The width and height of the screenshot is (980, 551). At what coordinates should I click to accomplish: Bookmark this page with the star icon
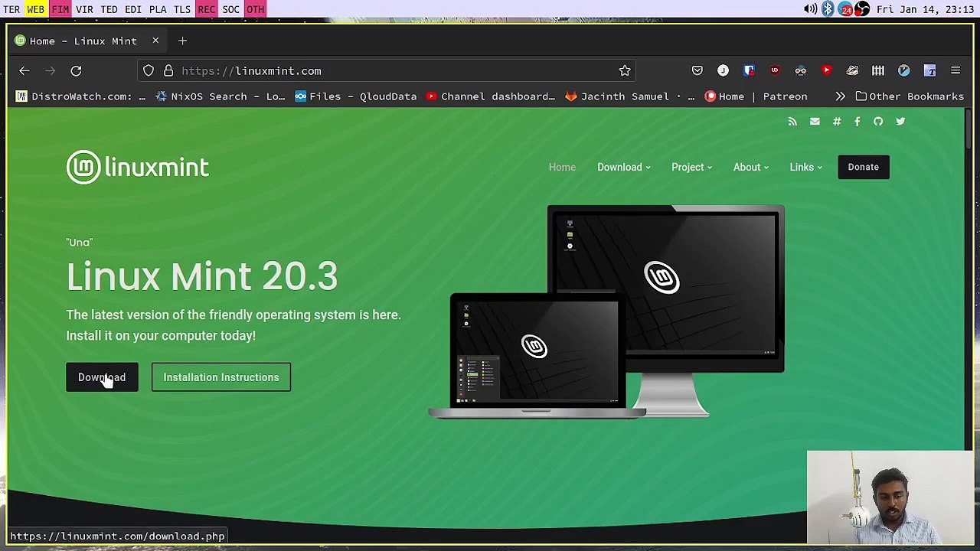click(x=625, y=70)
